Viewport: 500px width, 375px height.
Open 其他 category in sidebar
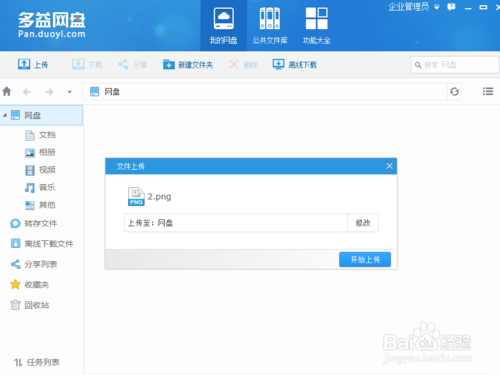[40, 205]
